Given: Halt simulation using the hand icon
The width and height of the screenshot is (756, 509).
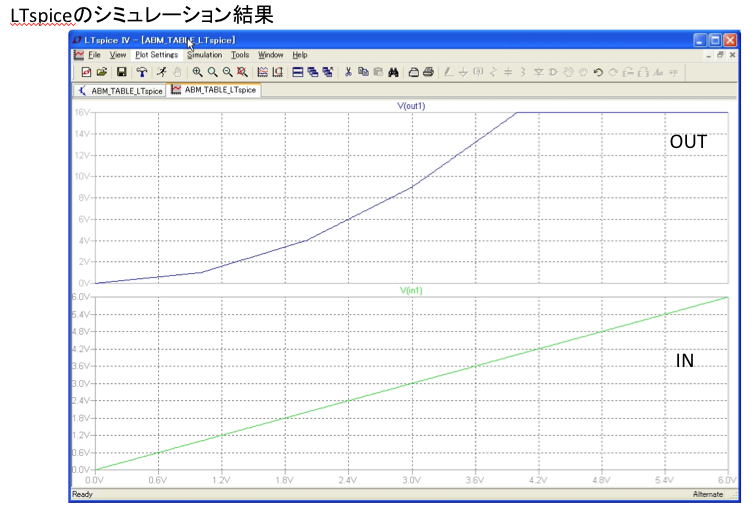Looking at the screenshot, I should pyautogui.click(x=177, y=72).
